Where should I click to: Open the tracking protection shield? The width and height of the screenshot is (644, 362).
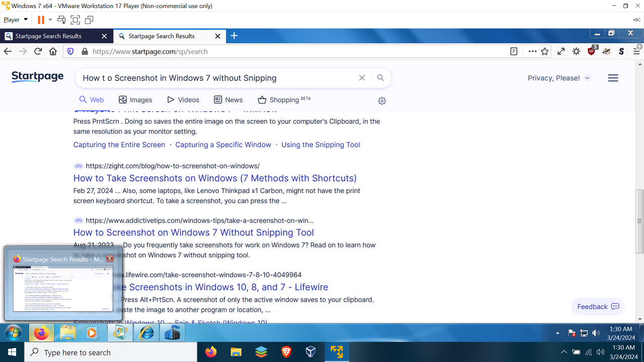click(70, 51)
